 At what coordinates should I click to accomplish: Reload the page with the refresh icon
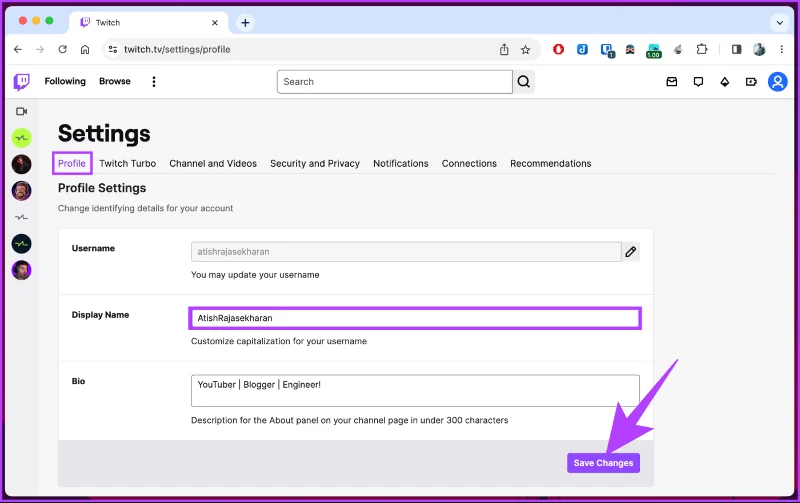tap(62, 49)
